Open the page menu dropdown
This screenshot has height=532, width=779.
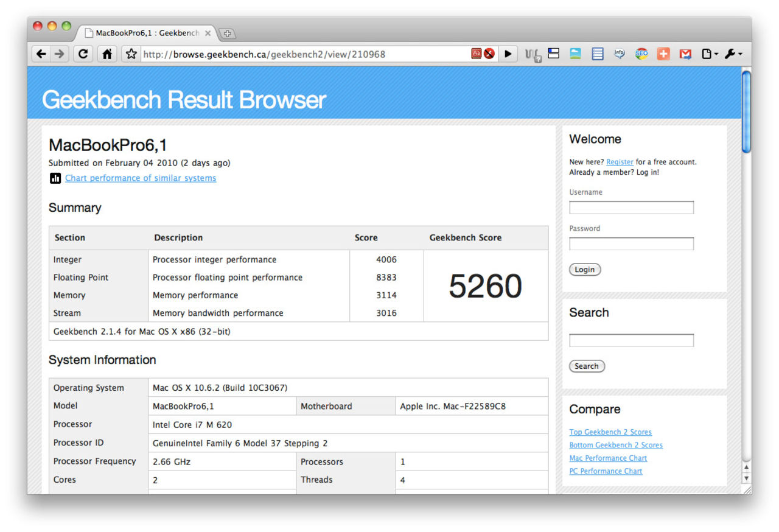click(710, 54)
